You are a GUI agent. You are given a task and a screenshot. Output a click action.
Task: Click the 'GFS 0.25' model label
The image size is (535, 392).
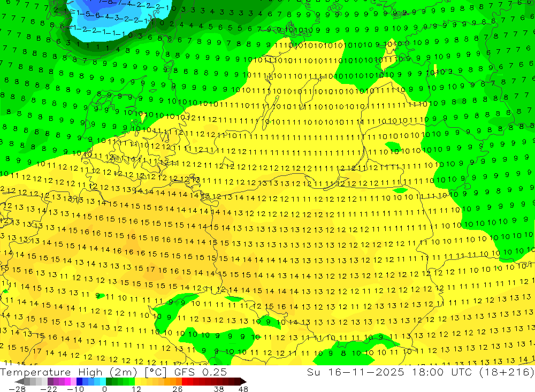[201, 372]
